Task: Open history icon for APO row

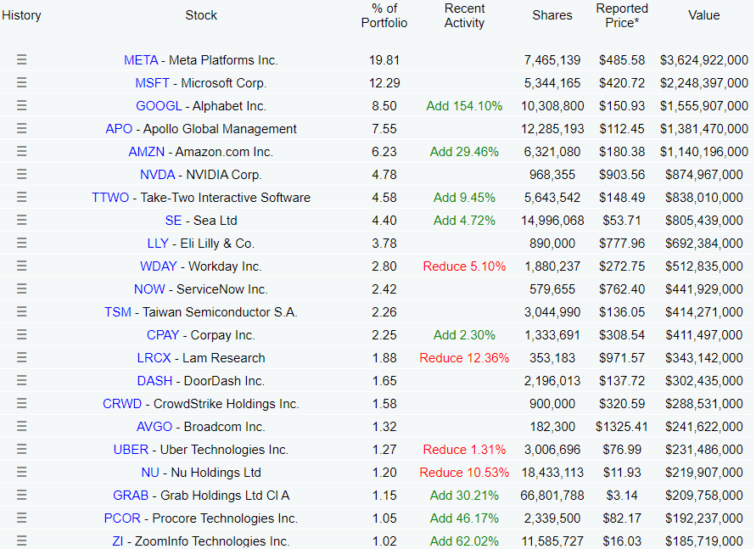Action: point(22,128)
